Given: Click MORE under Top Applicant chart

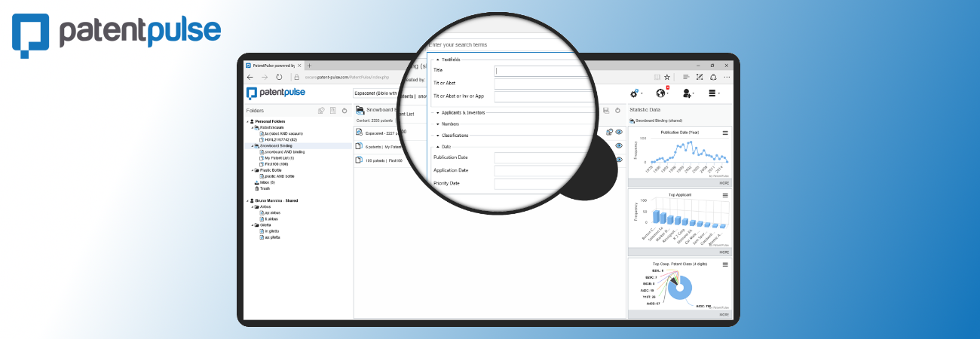Looking at the screenshot, I should (x=724, y=252).
